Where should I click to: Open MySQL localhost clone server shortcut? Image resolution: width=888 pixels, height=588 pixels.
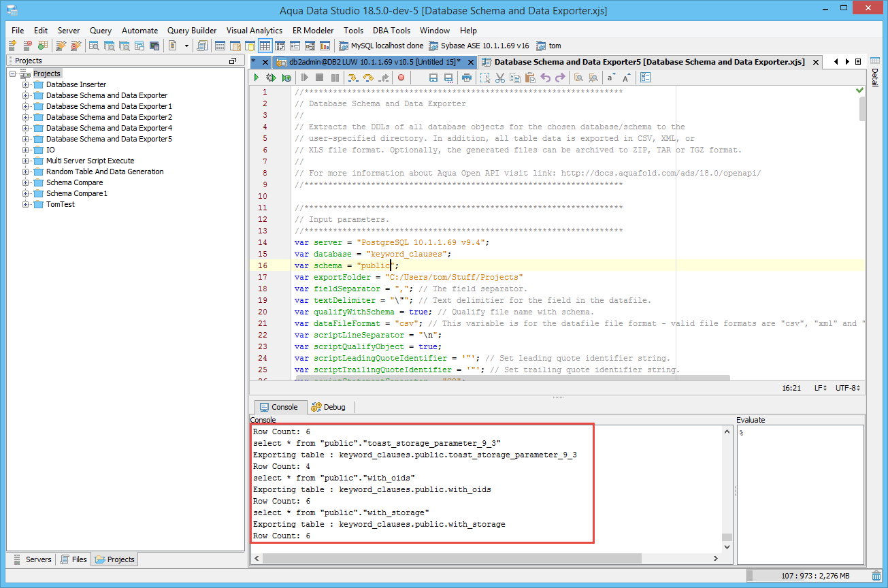pos(380,46)
